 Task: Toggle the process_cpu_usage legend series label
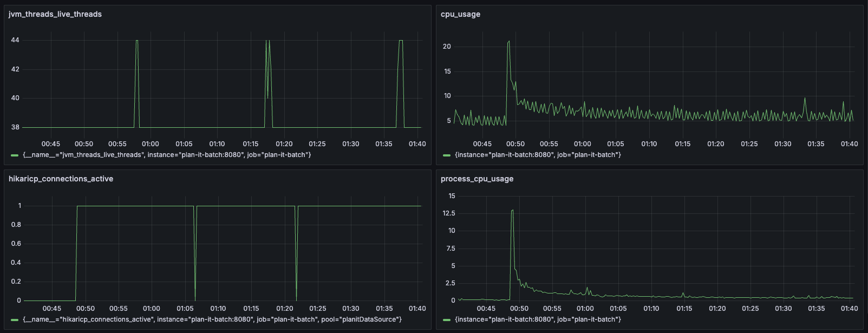click(x=538, y=320)
